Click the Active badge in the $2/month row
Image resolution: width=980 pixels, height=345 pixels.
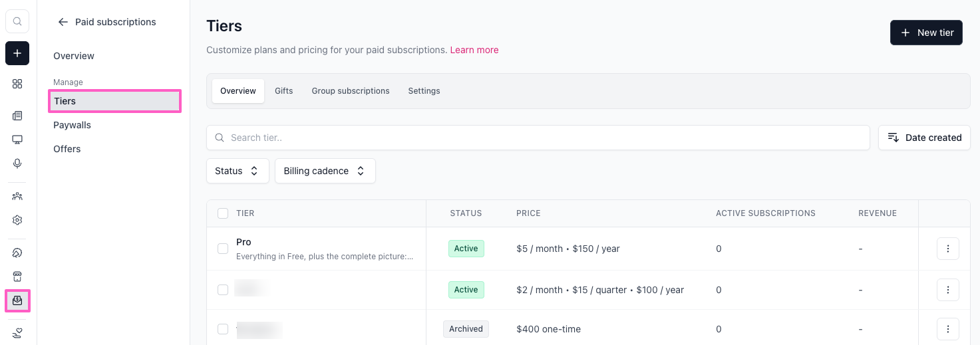[x=466, y=290]
